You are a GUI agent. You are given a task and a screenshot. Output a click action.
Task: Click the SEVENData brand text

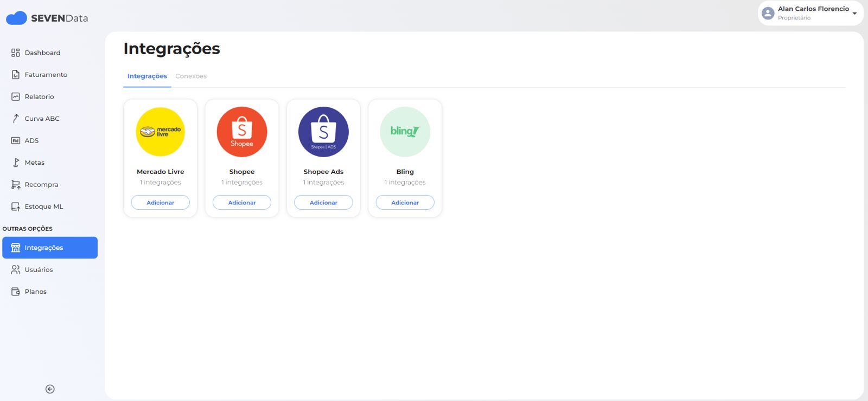(59, 18)
